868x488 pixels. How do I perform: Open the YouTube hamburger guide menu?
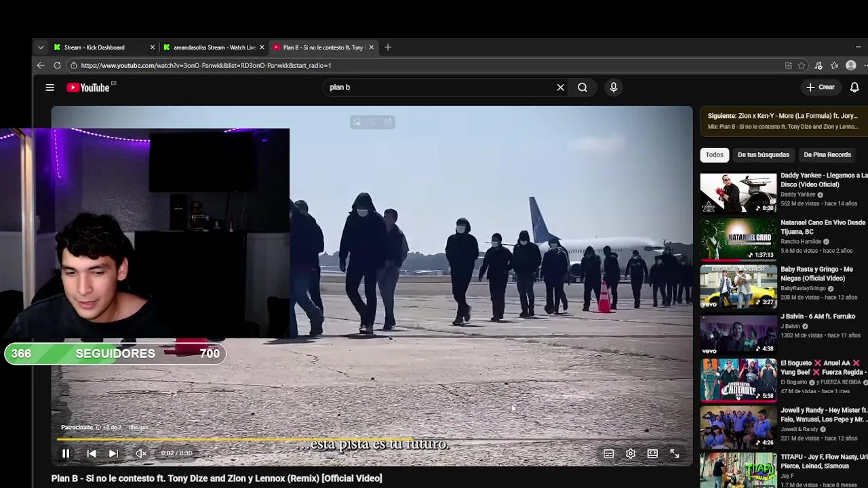[50, 87]
